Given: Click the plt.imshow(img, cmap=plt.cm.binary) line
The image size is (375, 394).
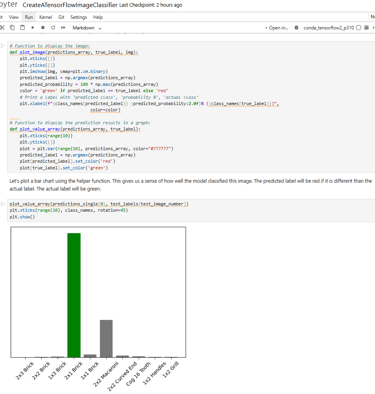Looking at the screenshot, I should point(64,71).
